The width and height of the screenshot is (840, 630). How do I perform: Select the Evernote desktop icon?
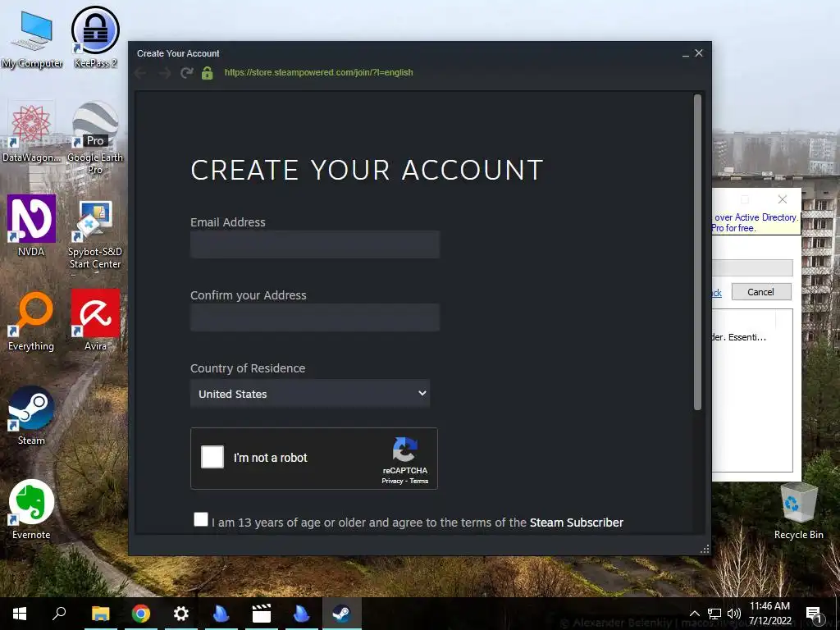31,509
